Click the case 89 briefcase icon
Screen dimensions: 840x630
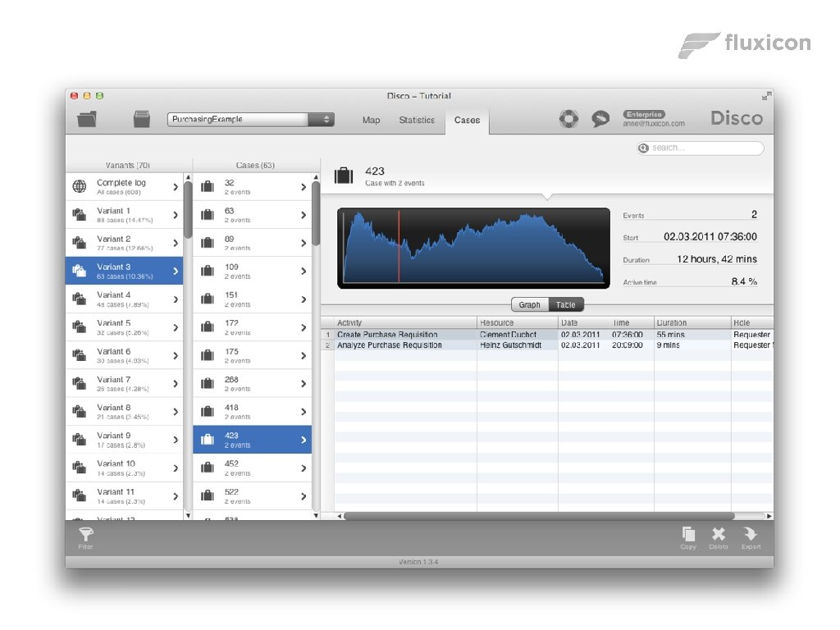[x=208, y=243]
